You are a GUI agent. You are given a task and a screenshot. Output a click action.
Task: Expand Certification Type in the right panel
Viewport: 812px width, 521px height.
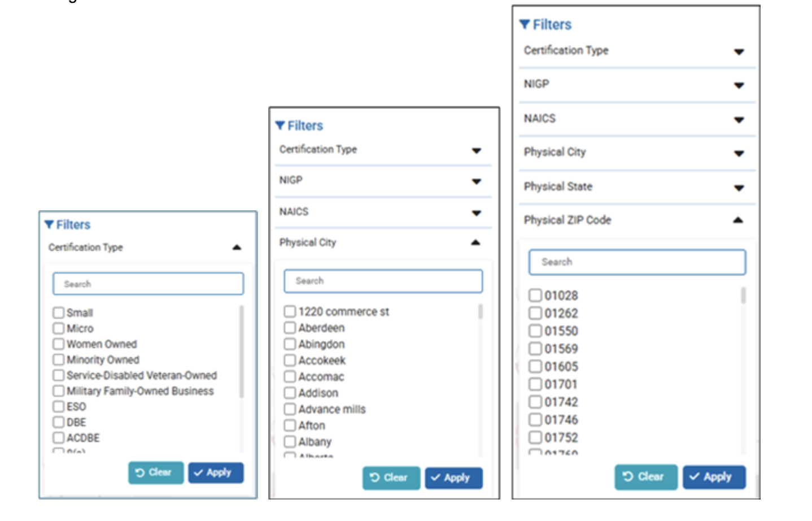[x=739, y=52]
